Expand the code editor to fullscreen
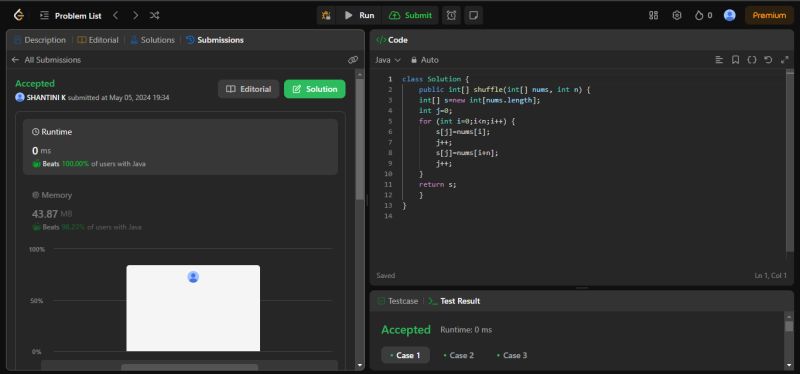 click(x=785, y=60)
